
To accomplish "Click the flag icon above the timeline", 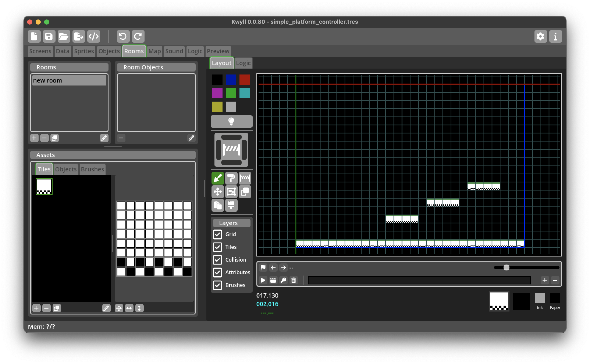I will (263, 267).
